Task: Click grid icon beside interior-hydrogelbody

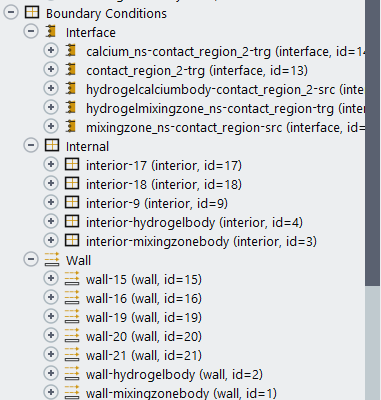Action: (72, 222)
